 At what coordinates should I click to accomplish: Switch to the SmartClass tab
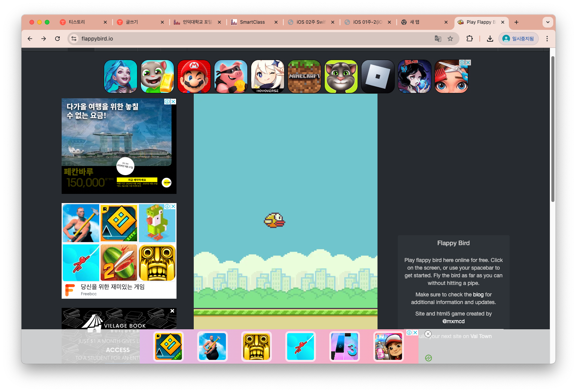tap(254, 22)
